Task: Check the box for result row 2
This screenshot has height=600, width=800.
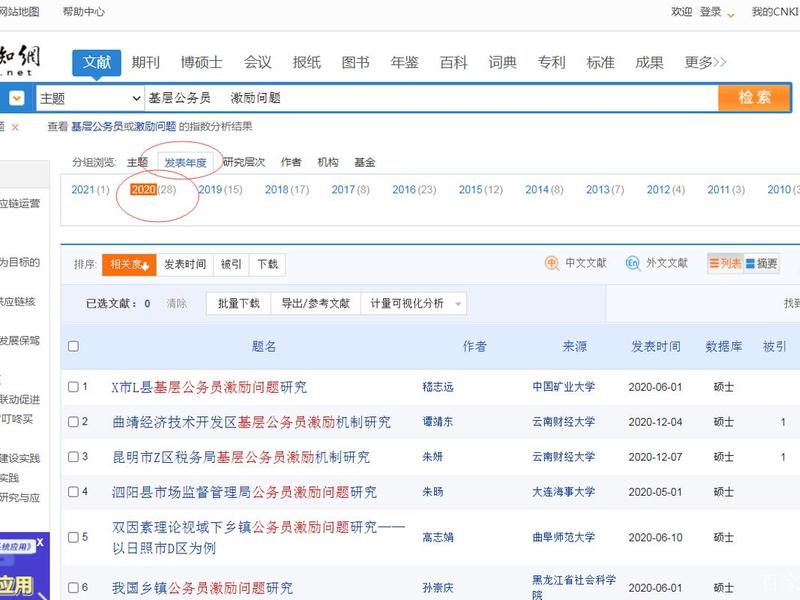Action: coord(73,422)
